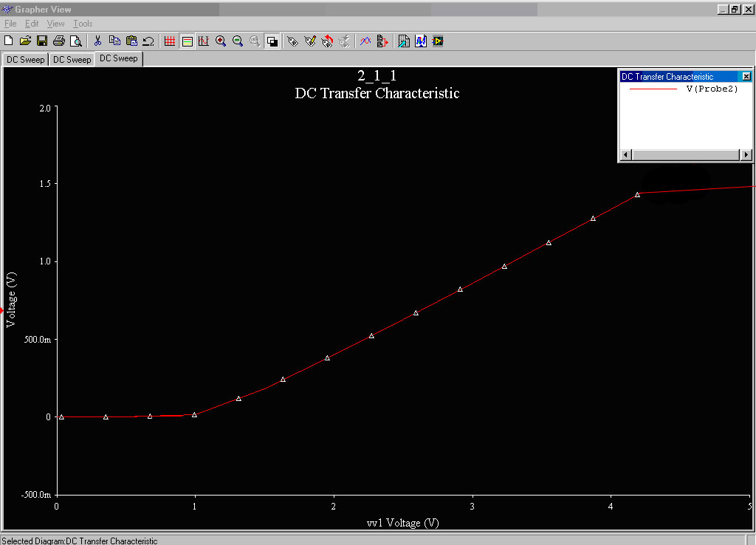Click the vv1 Voltage (V) axis label
Screen dimensions: 756x545
coord(402,523)
